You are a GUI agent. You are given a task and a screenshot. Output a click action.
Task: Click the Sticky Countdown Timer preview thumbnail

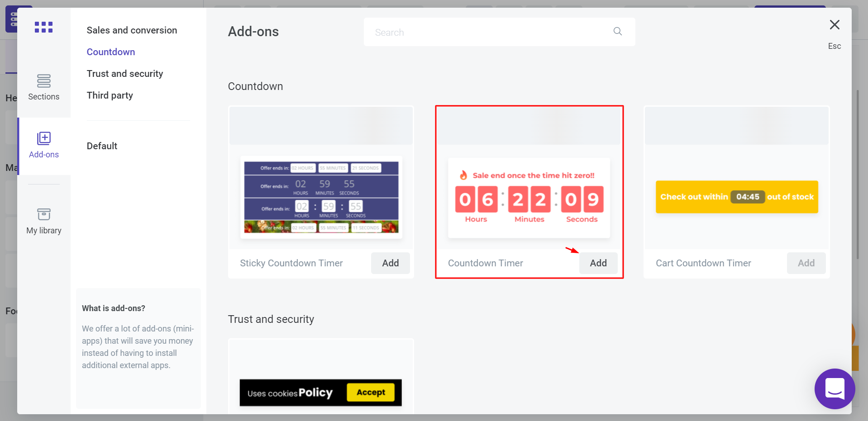321,198
